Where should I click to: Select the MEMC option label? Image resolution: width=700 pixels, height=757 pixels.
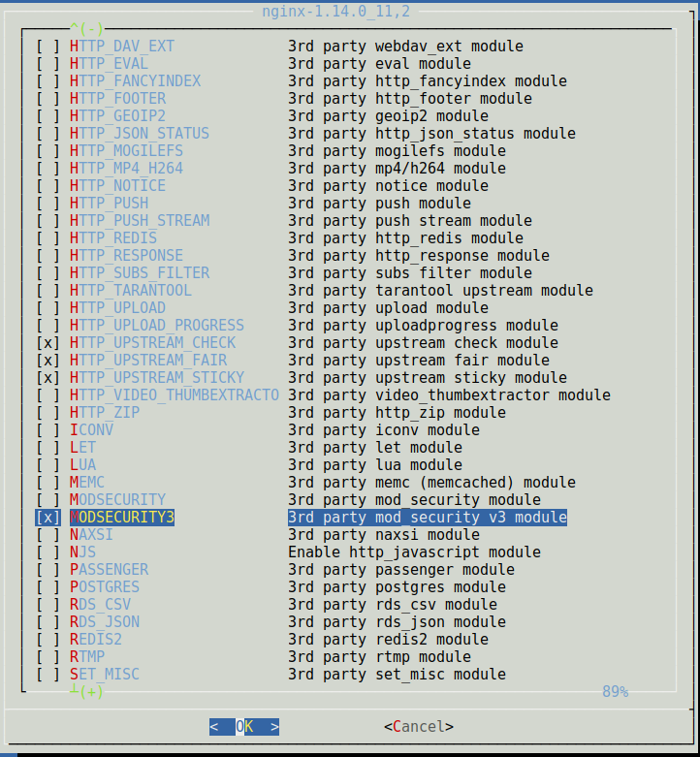pyautogui.click(x=87, y=483)
